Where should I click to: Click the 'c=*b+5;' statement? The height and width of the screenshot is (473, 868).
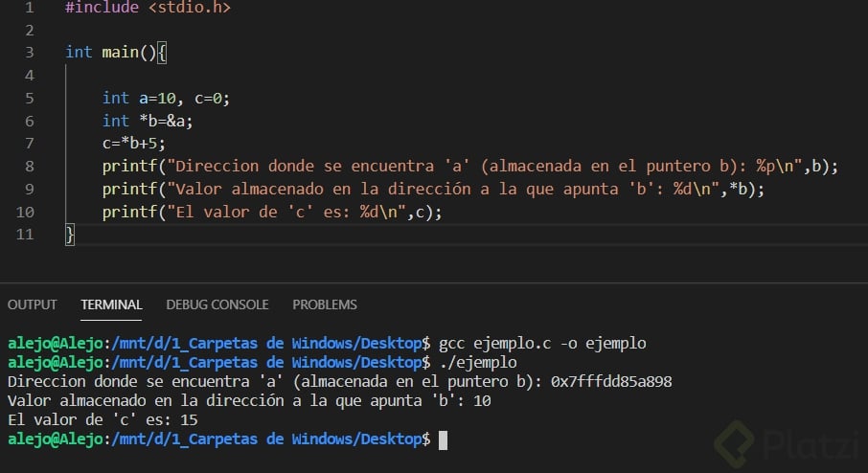pos(133,144)
